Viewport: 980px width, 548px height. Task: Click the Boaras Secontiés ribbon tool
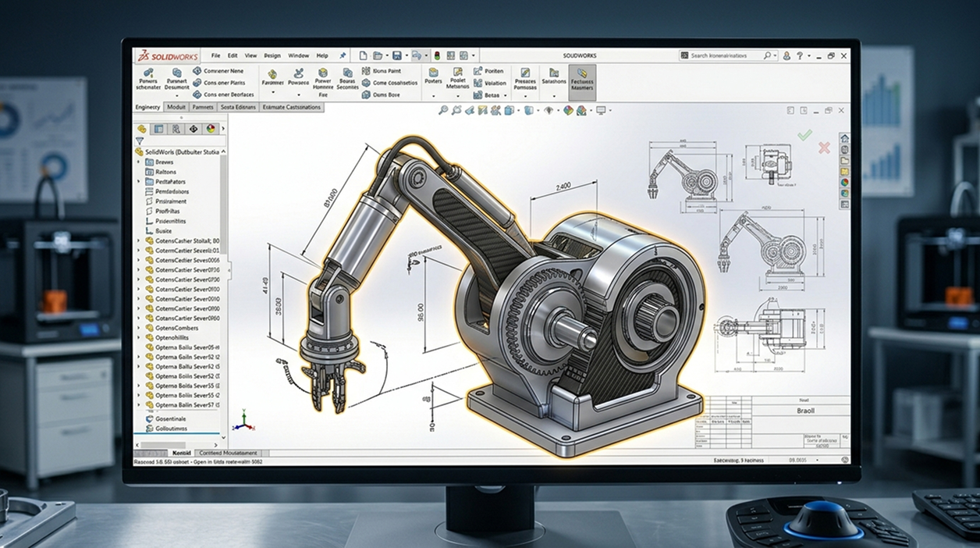point(347,79)
